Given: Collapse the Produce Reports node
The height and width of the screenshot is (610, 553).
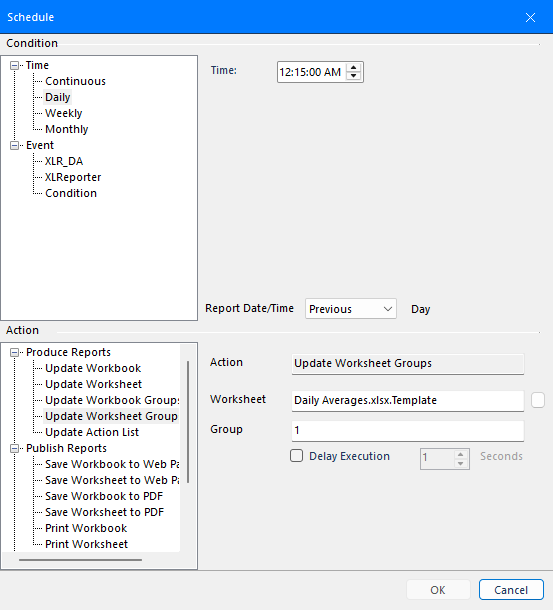Looking at the screenshot, I should 14,352.
